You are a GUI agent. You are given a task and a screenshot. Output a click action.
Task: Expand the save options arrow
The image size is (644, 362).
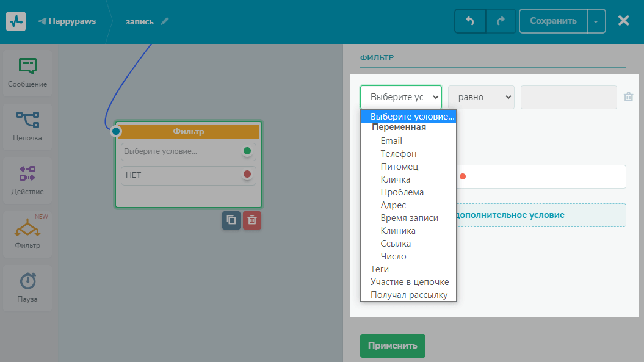[x=596, y=21]
